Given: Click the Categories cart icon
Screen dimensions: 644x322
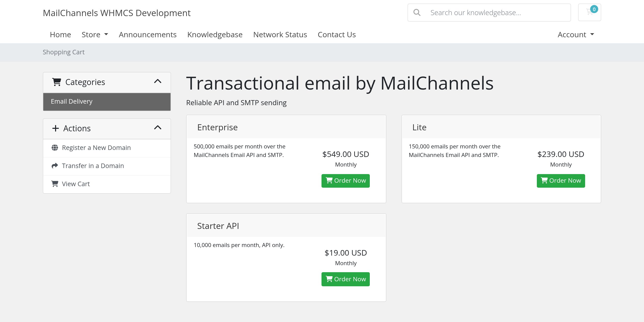Looking at the screenshot, I should [57, 82].
